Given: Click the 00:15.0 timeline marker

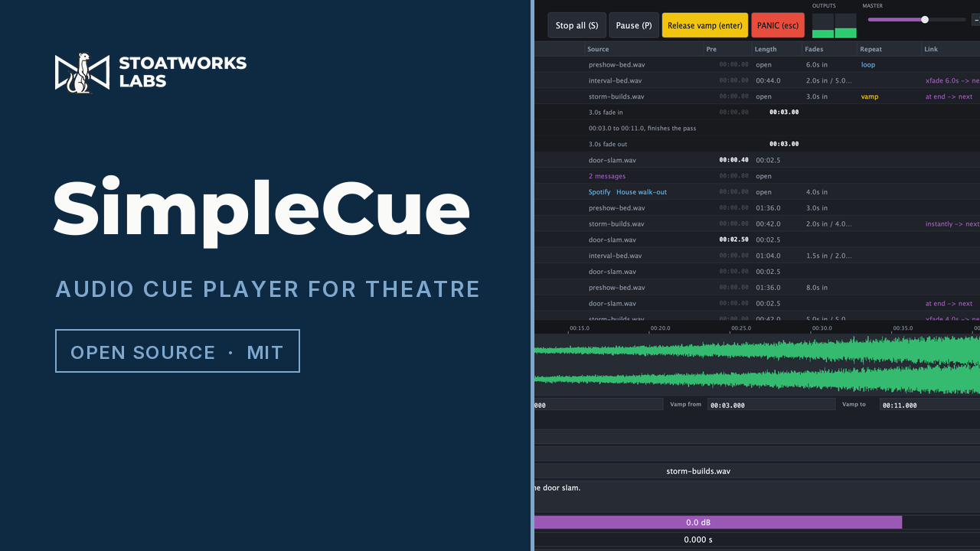Looking at the screenshot, I should click(x=580, y=328).
